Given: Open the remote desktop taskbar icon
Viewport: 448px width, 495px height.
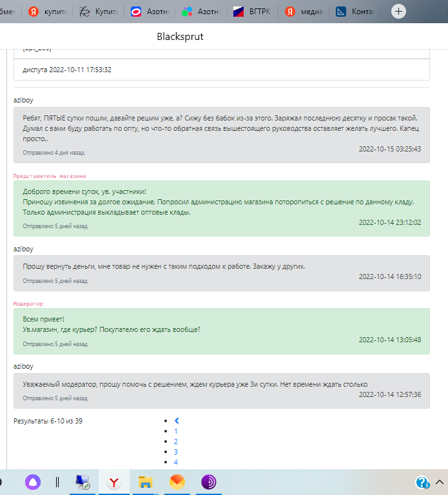Looking at the screenshot, I should tap(83, 482).
